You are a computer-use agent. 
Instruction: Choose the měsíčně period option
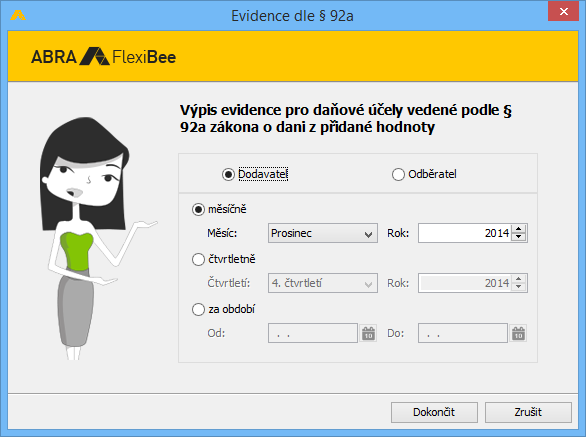219,209
